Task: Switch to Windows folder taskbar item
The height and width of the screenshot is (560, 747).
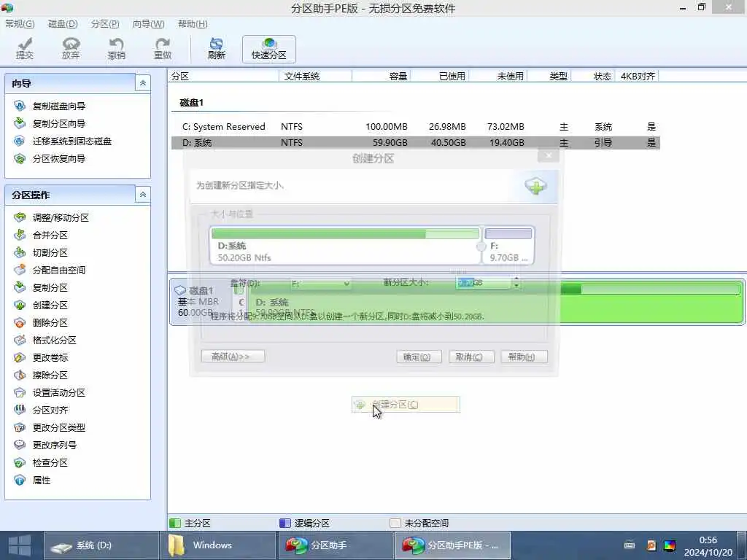Action: point(218,545)
